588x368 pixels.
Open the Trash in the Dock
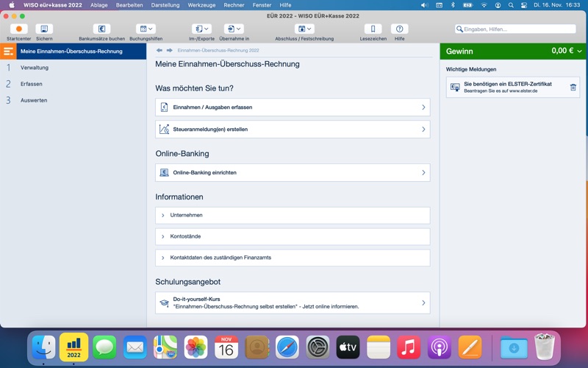pos(545,347)
